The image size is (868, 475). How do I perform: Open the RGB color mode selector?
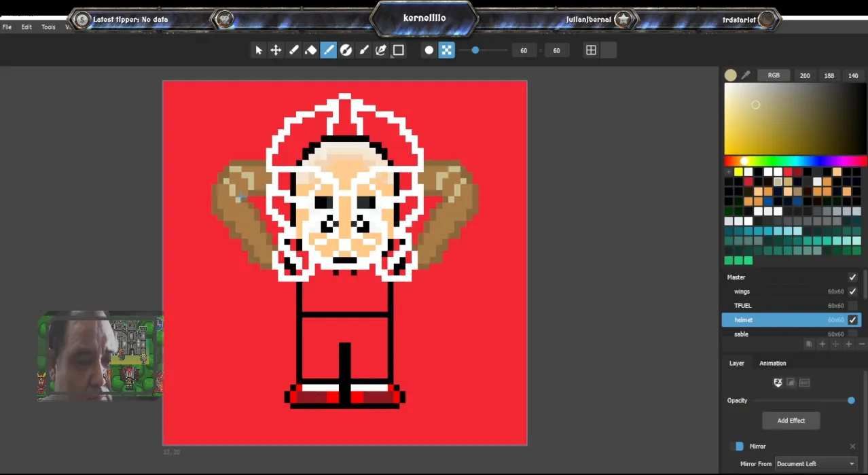point(774,75)
